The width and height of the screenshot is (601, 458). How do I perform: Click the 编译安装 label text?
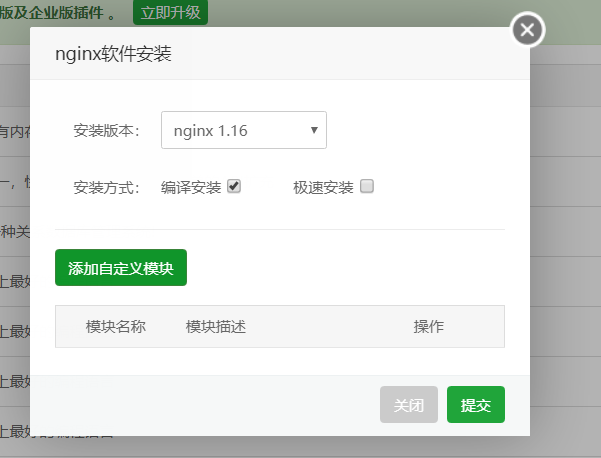(x=191, y=187)
